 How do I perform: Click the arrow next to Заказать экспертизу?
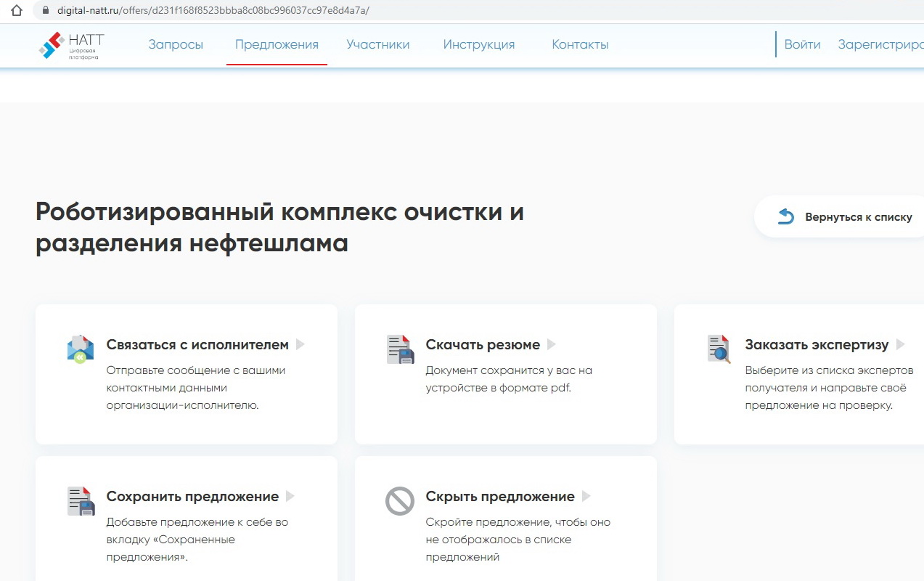click(x=901, y=345)
